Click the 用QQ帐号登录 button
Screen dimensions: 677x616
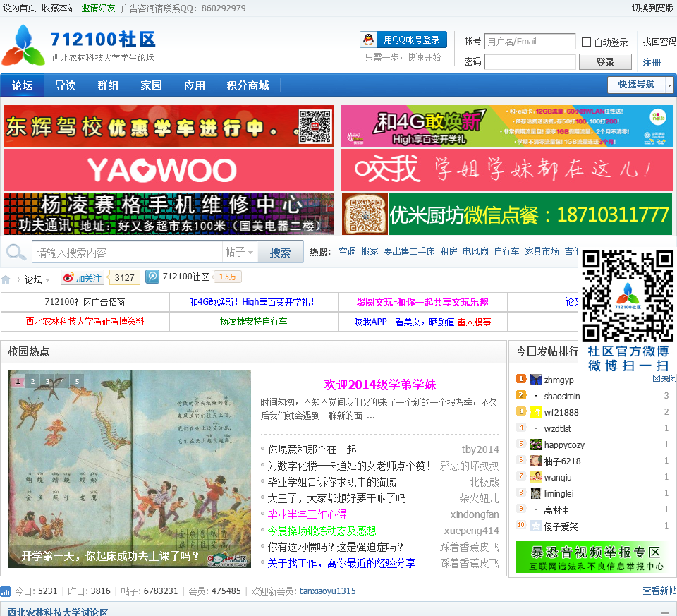click(403, 40)
